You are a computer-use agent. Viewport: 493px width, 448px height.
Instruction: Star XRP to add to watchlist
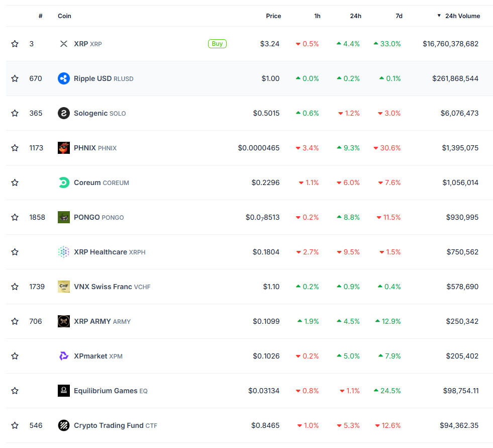15,44
